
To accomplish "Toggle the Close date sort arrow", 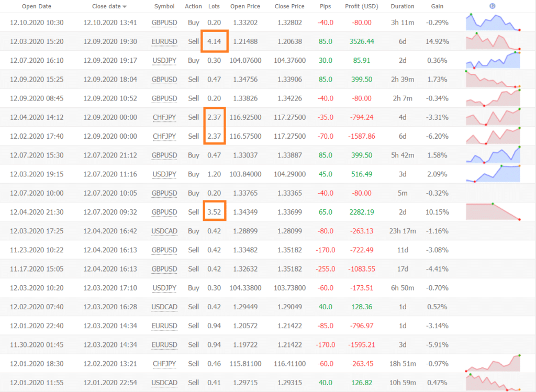I will 125,6.
